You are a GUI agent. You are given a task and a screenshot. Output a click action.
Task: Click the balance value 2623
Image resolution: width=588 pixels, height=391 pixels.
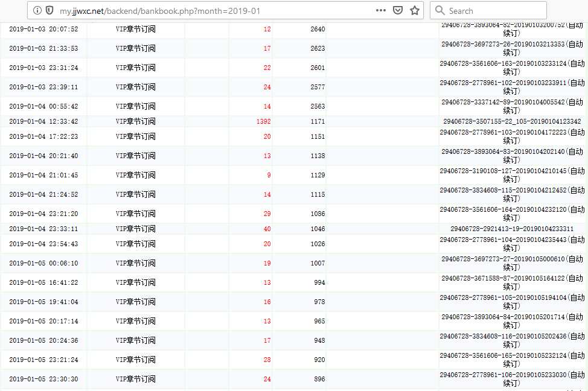coord(318,48)
